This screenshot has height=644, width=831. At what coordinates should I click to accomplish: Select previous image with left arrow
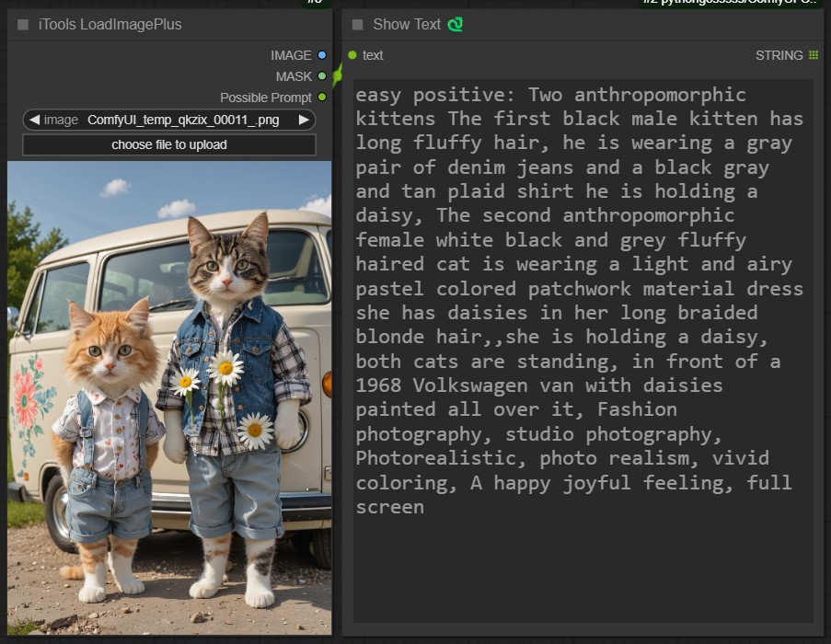[34, 120]
